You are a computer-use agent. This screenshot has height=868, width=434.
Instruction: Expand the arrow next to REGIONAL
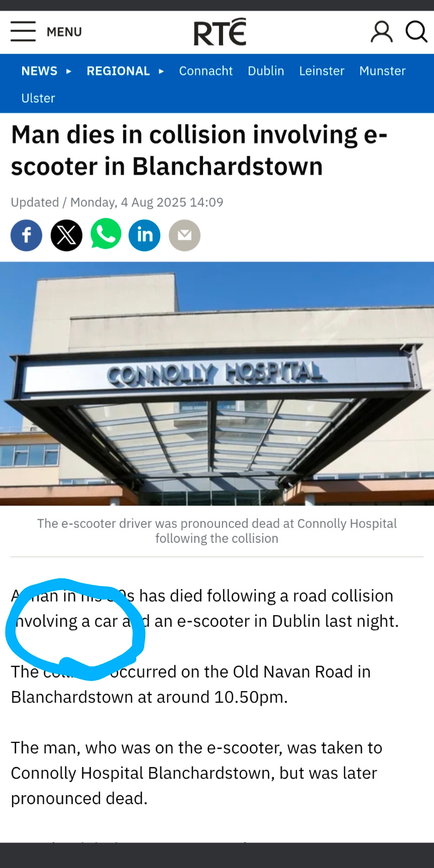(161, 71)
